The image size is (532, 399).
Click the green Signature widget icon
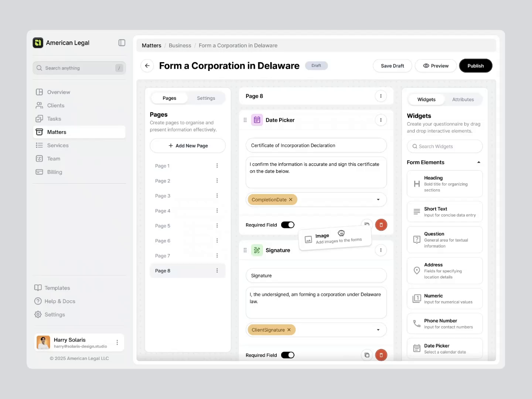tap(257, 250)
